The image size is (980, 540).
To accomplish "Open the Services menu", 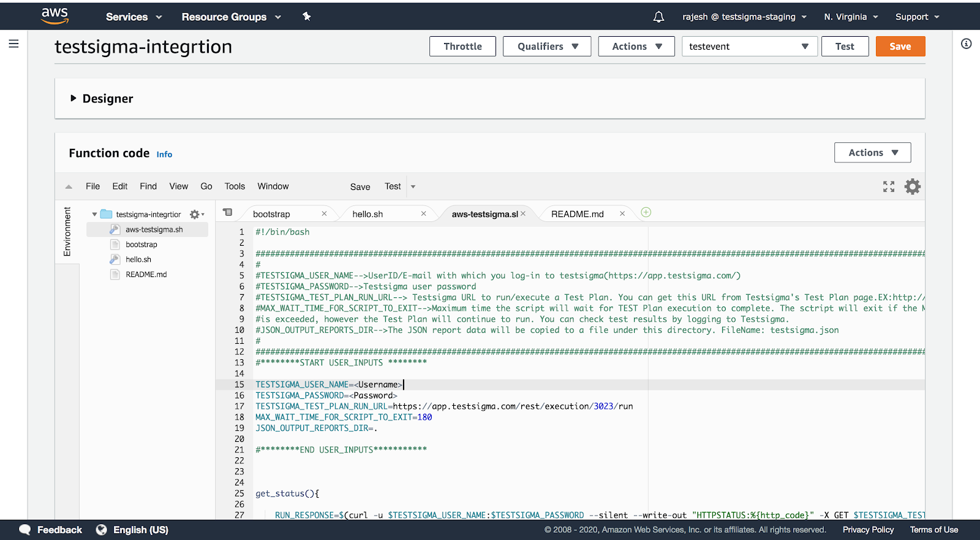I will [x=134, y=17].
